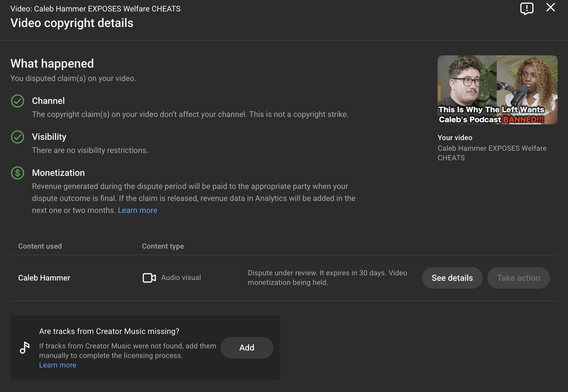Close the copyright details dialog

(x=550, y=8)
